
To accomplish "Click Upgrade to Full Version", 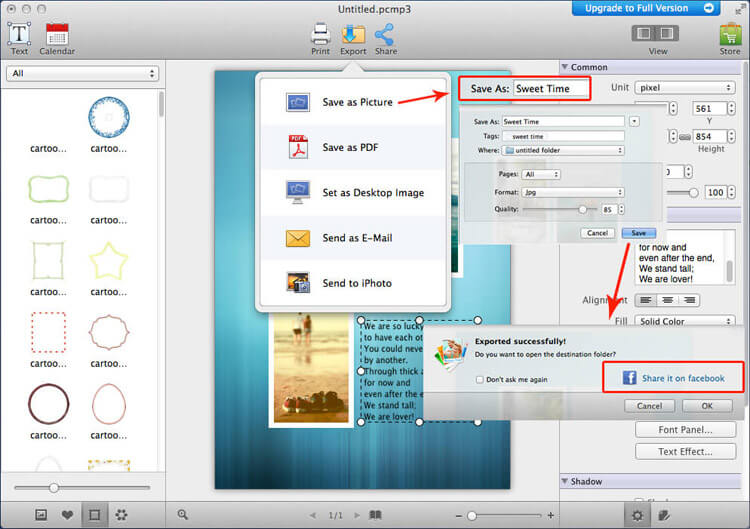I will point(645,8).
